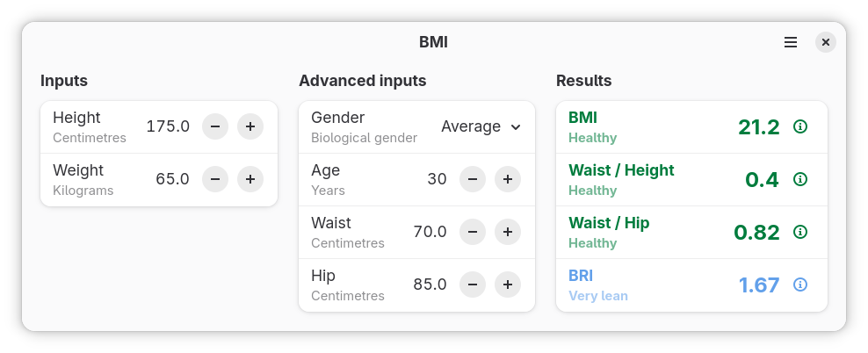This screenshot has height=353, width=868.
Task: Decrease Waist centimetres with minus
Action: [x=472, y=232]
